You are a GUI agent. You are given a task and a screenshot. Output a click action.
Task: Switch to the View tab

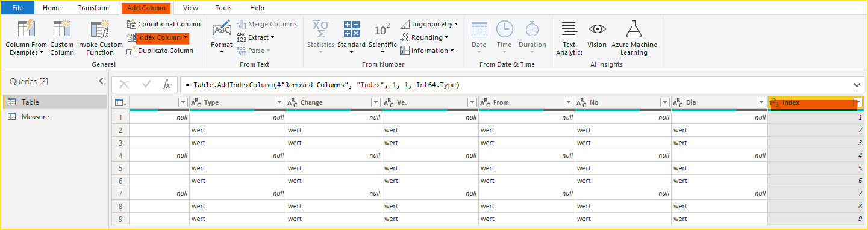click(x=190, y=8)
